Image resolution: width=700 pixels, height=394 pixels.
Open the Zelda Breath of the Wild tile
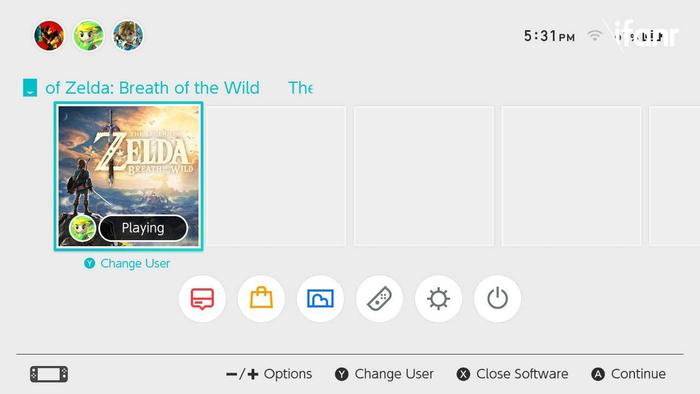click(x=129, y=176)
